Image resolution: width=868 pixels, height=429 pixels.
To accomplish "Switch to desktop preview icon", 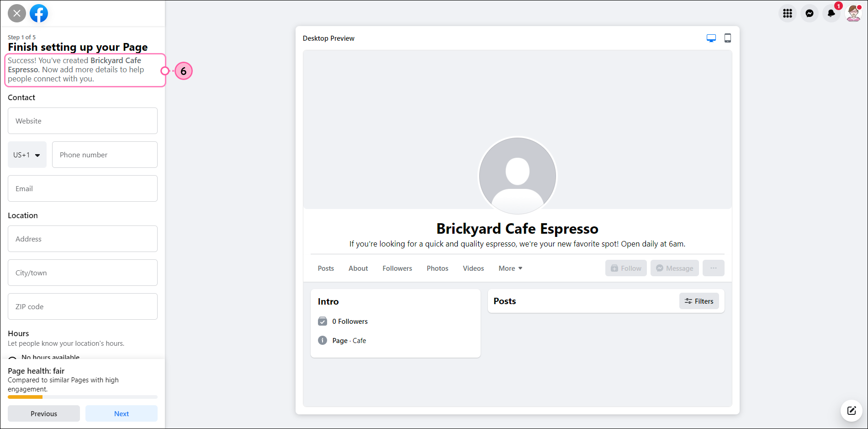I will point(711,38).
